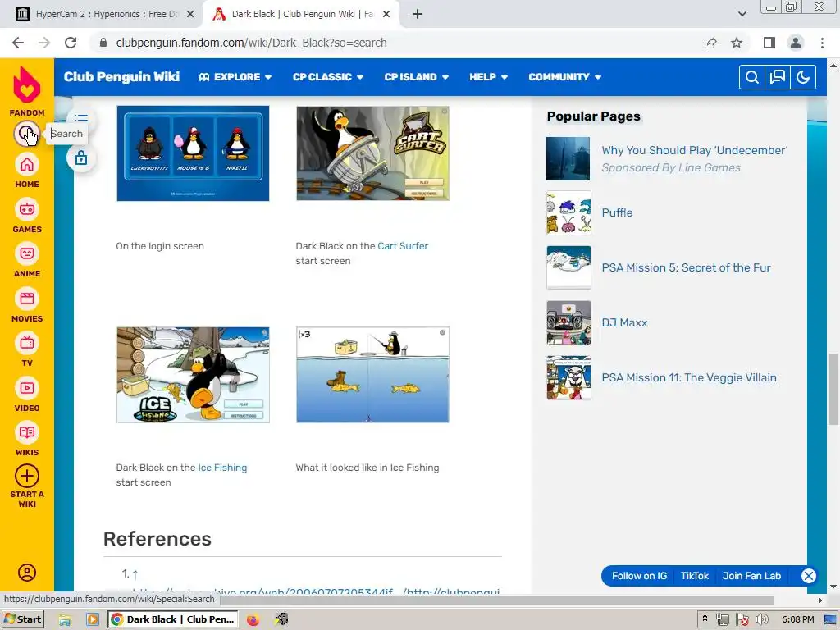Open the TV category icon
The height and width of the screenshot is (630, 840).
(27, 343)
